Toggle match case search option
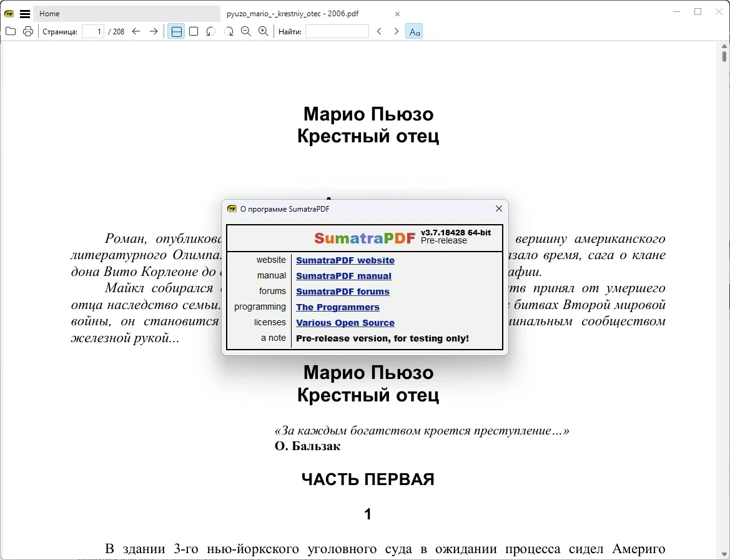730x560 pixels. 414,32
